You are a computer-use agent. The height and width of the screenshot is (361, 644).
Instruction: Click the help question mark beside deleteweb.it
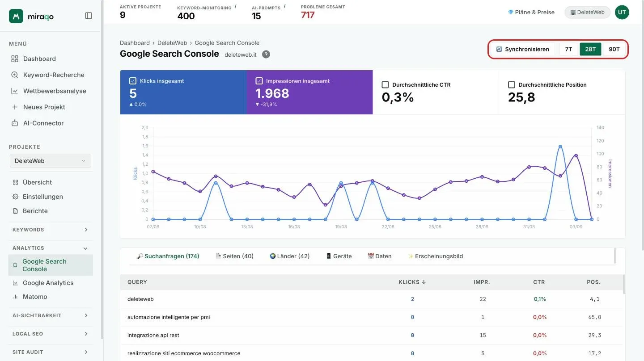tap(266, 55)
